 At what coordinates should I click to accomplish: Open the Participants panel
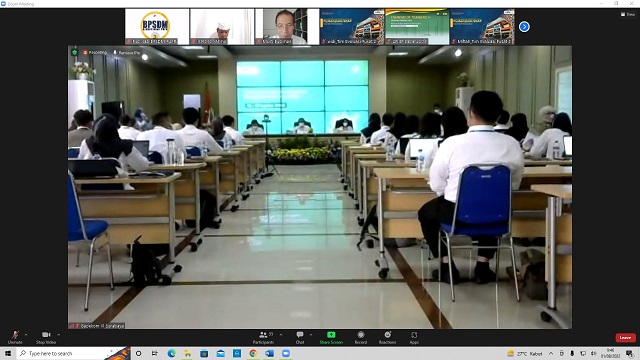(264, 337)
